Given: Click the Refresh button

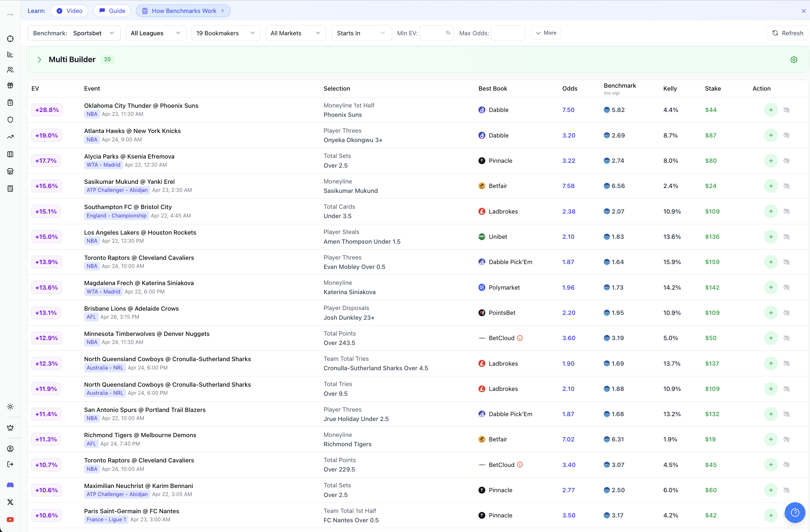Looking at the screenshot, I should click(787, 33).
